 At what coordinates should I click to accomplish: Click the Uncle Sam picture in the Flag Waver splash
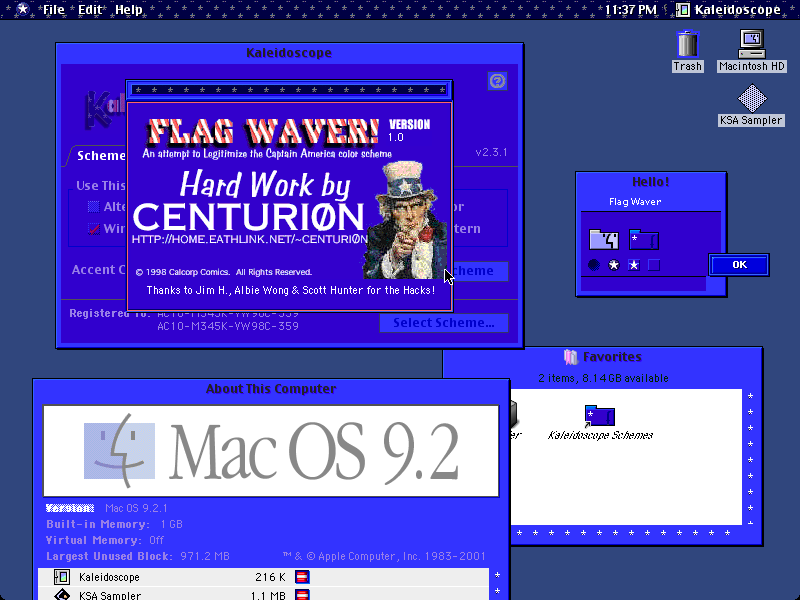[x=404, y=220]
